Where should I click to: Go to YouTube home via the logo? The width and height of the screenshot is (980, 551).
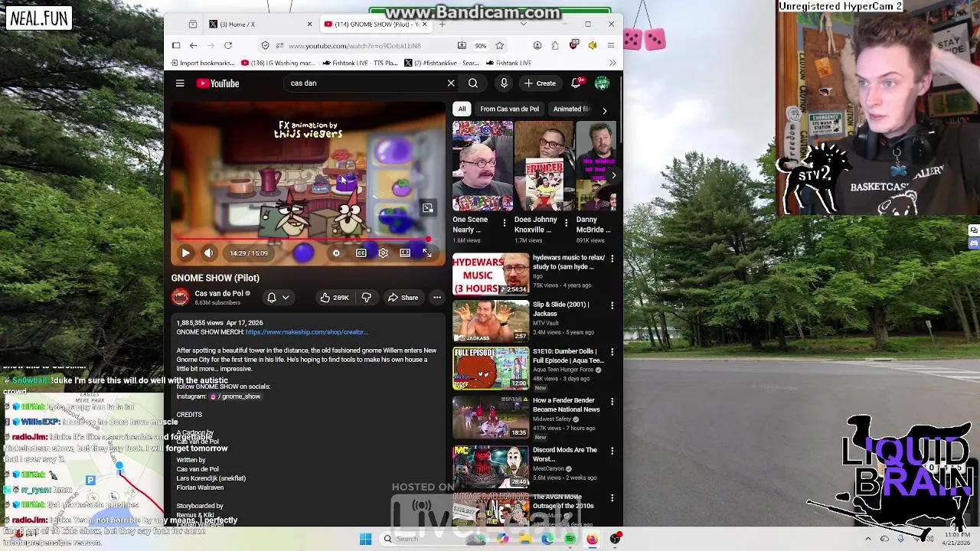click(218, 83)
